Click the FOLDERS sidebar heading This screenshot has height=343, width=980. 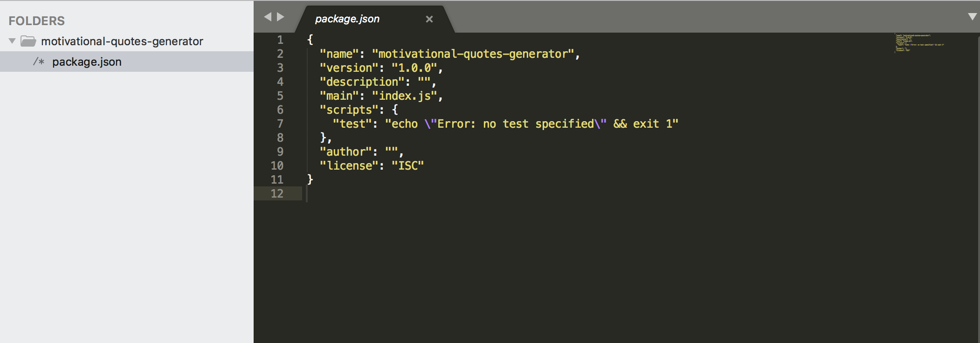pos(36,21)
